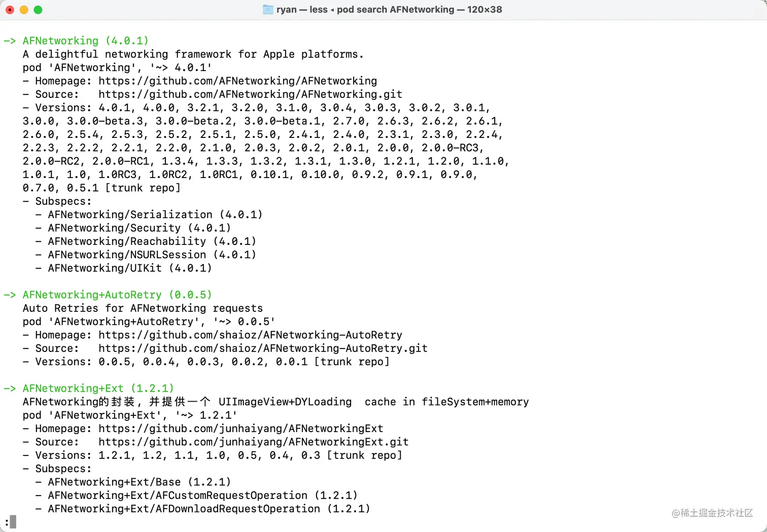Click the folder icon in title bar
The height and width of the screenshot is (532, 767).
pyautogui.click(x=268, y=10)
